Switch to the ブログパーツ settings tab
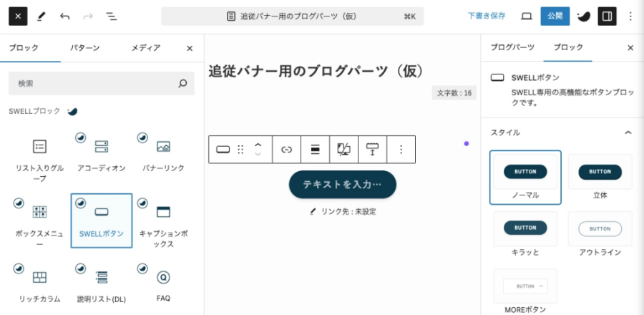This screenshot has height=315, width=644. coord(512,47)
